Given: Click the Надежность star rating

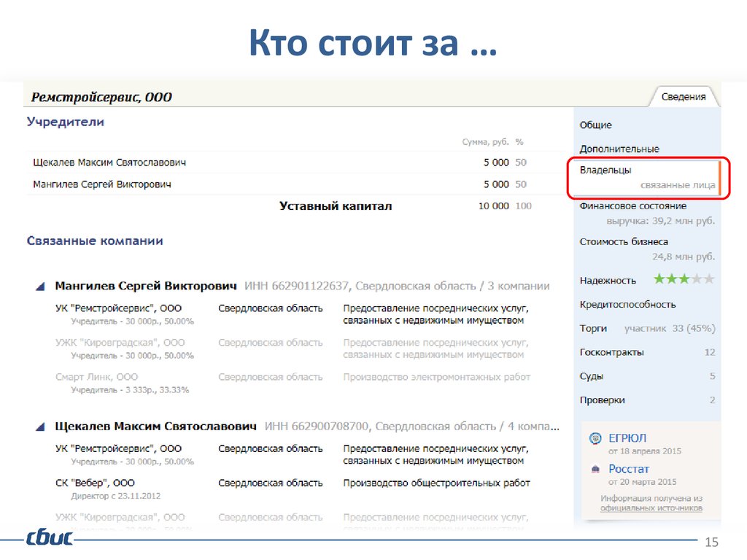Looking at the screenshot, I should (x=684, y=280).
